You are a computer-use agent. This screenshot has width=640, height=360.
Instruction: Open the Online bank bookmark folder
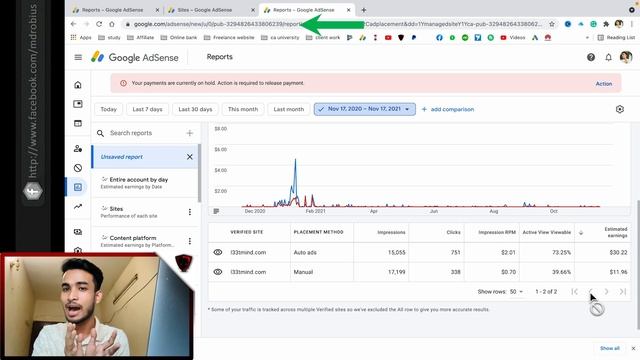tap(179, 38)
